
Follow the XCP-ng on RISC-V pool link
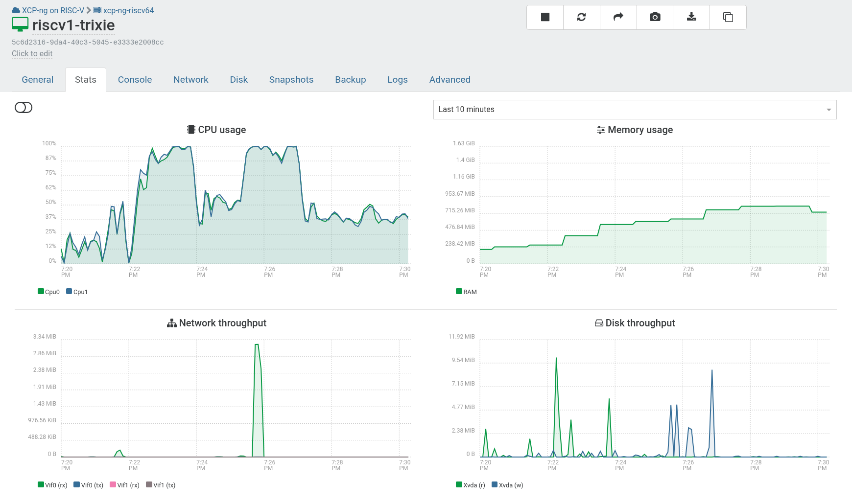click(53, 10)
